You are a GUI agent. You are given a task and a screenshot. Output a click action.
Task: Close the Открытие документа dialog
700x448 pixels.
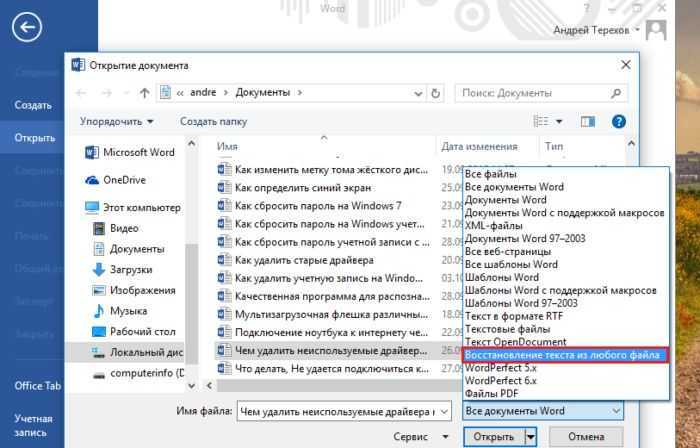pos(625,65)
